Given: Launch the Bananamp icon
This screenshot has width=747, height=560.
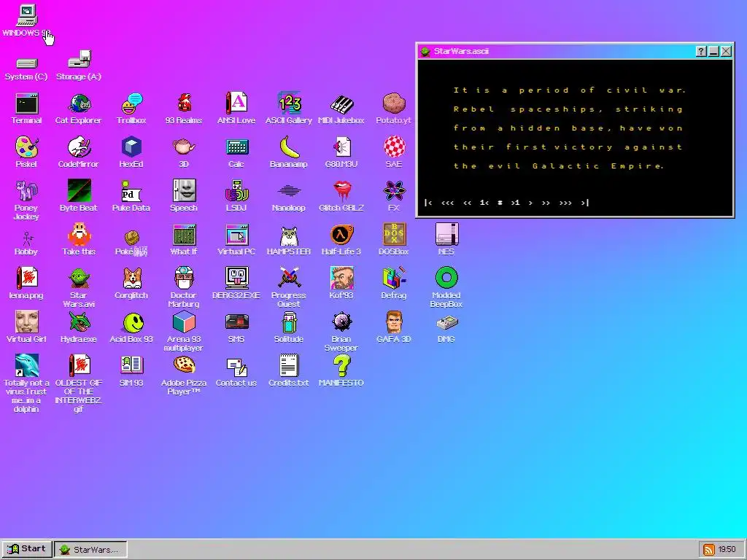Looking at the screenshot, I should pyautogui.click(x=289, y=152).
